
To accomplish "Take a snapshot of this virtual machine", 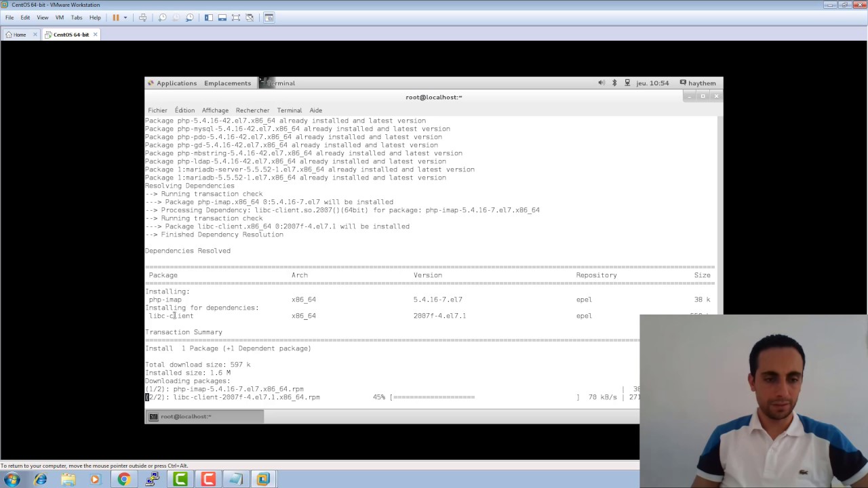I will [x=162, y=18].
